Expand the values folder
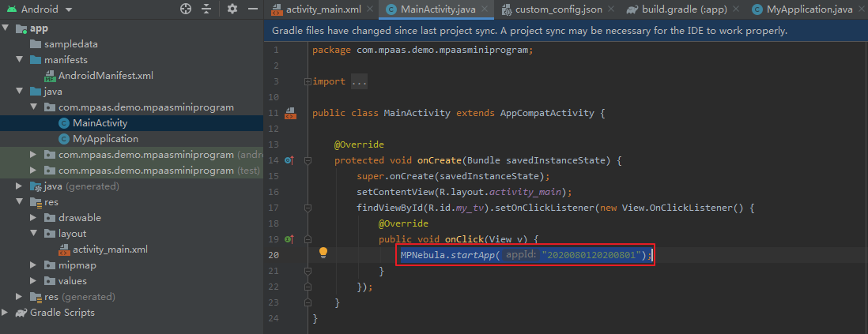This screenshot has height=334, width=868. tap(34, 281)
